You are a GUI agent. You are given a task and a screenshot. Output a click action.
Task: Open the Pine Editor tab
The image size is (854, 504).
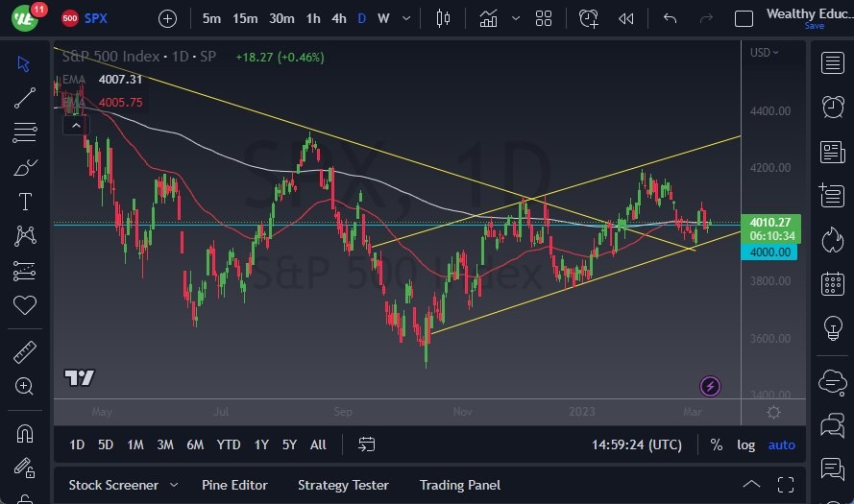[x=234, y=485]
